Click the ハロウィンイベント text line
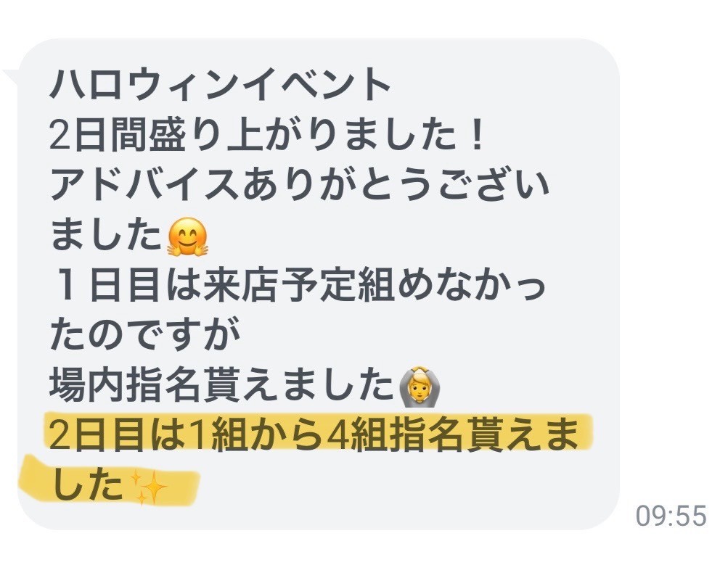The width and height of the screenshot is (728, 565). [x=220, y=85]
